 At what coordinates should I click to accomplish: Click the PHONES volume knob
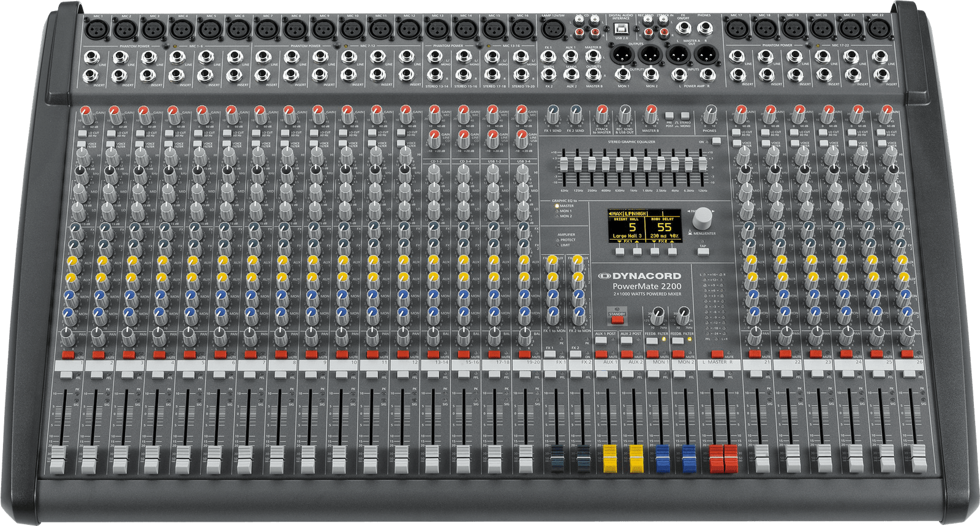[710, 114]
